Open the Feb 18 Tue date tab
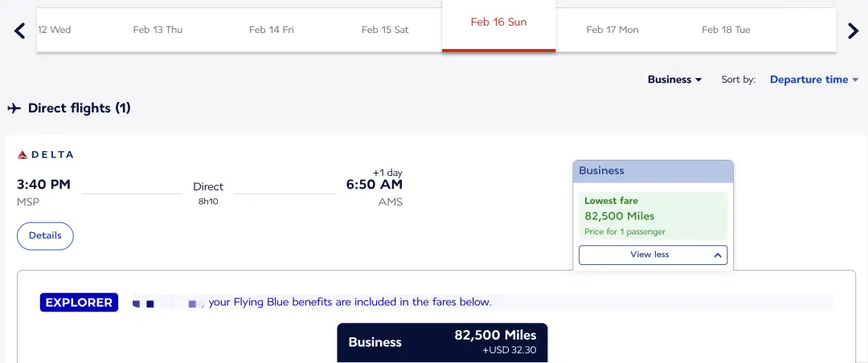The image size is (868, 363). tap(726, 30)
